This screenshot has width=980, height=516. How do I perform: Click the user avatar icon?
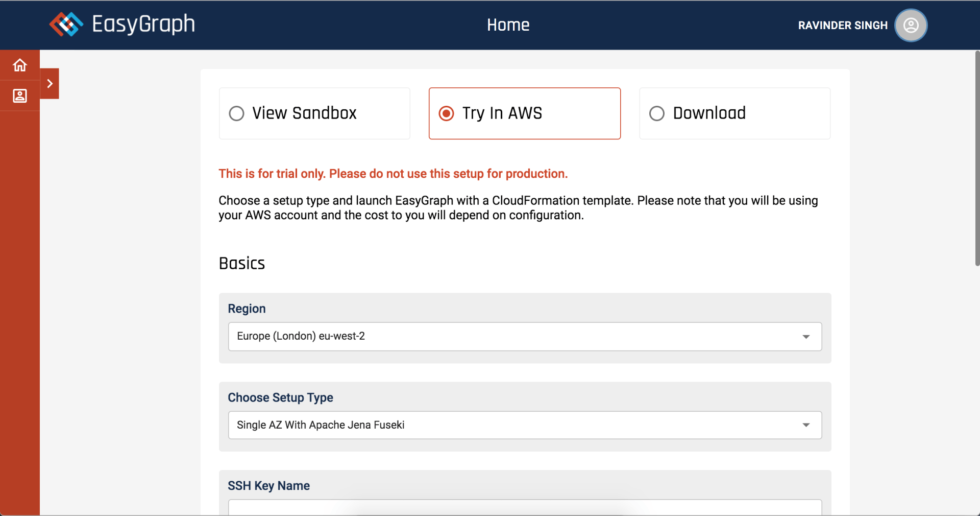[x=911, y=25]
